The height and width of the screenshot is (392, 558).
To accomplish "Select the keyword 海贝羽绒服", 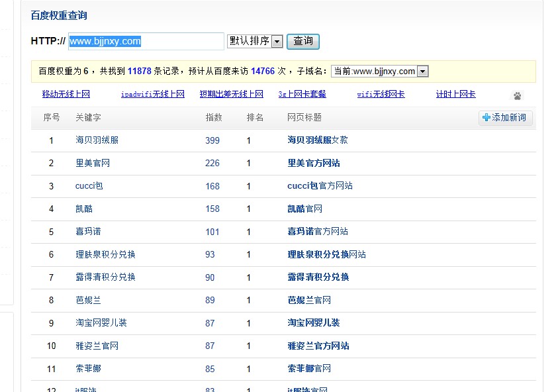I will click(x=97, y=140).
